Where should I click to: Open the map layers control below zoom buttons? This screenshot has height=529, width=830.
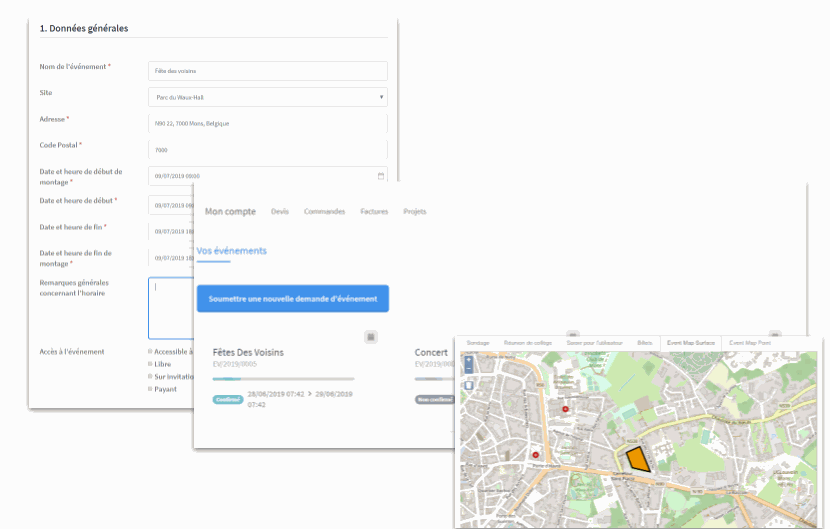click(x=468, y=385)
